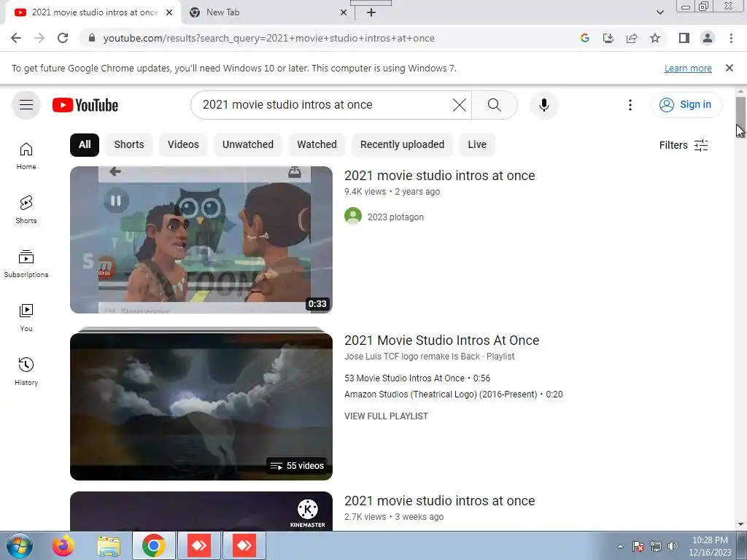747x560 pixels.
Task: Open 2023 plotagon channel name
Action: pyautogui.click(x=395, y=217)
